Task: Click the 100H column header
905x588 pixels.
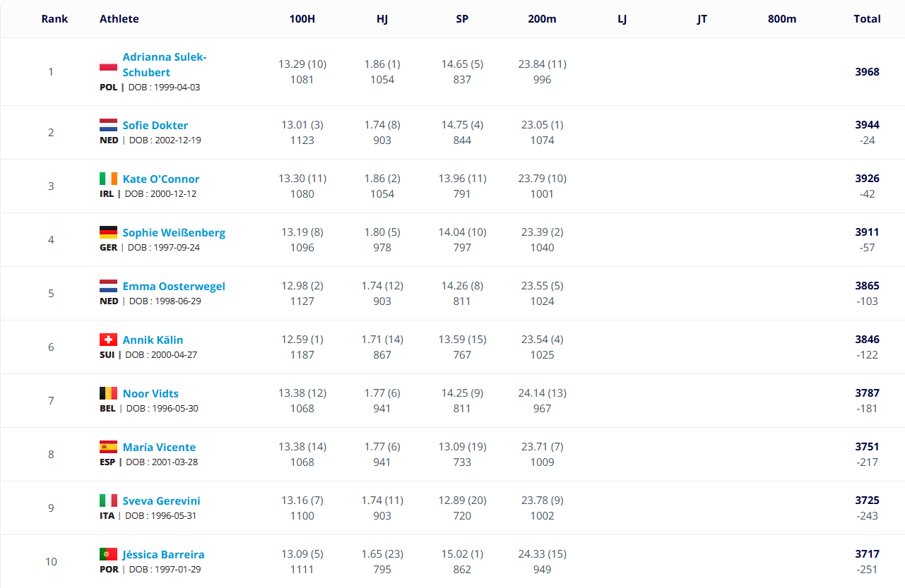Action: pos(302,19)
